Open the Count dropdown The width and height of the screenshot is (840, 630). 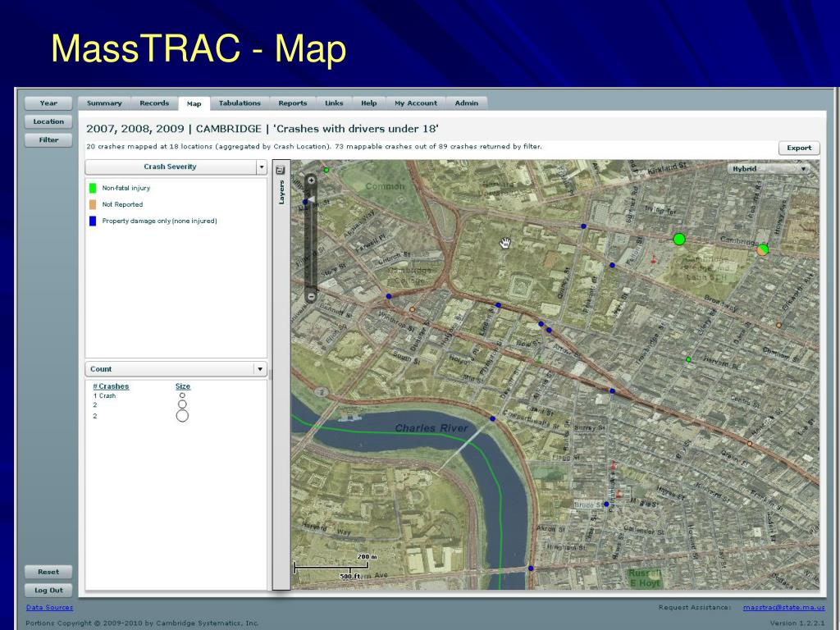pyautogui.click(x=176, y=369)
